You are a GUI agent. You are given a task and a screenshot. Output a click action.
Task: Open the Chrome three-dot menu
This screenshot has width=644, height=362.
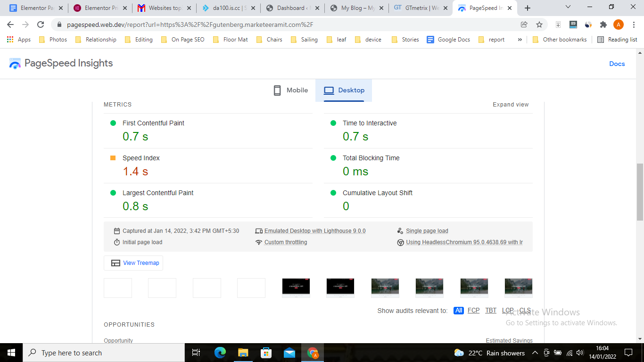pos(633,25)
